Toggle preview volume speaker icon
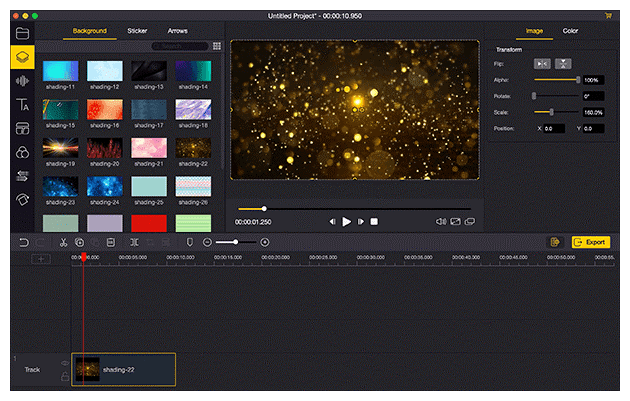This screenshot has width=630, height=401. point(441,222)
